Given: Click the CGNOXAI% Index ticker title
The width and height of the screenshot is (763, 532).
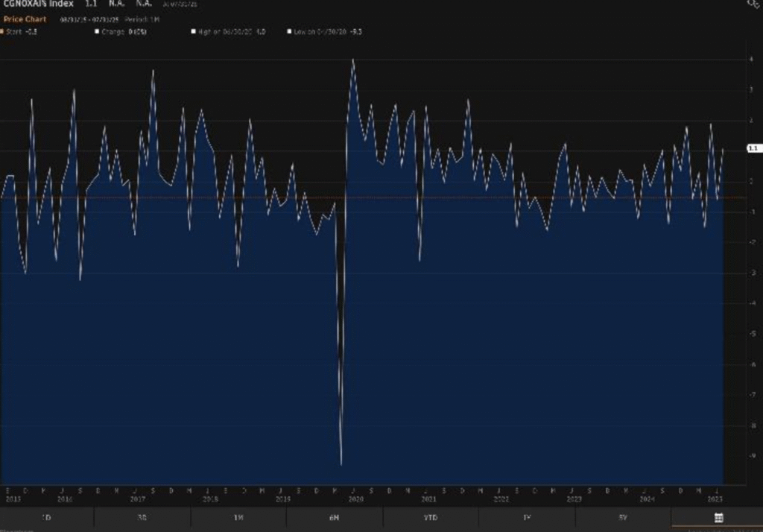Looking at the screenshot, I should click(x=37, y=4).
